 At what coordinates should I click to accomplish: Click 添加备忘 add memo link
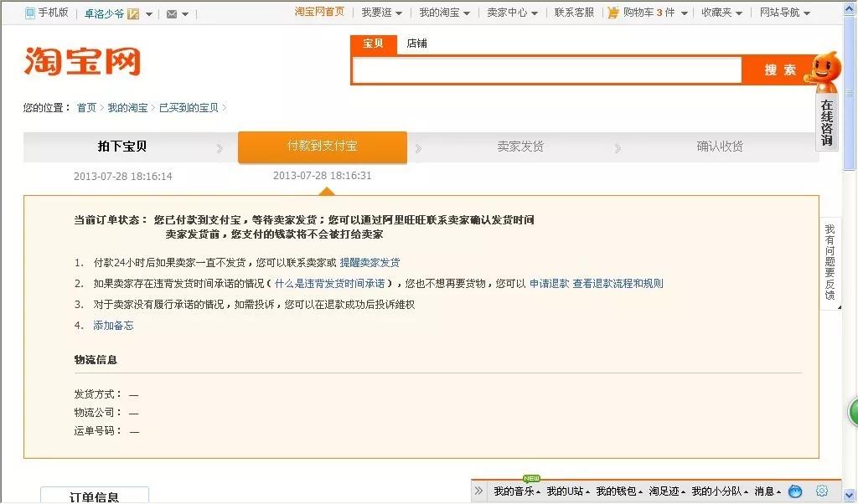(113, 325)
